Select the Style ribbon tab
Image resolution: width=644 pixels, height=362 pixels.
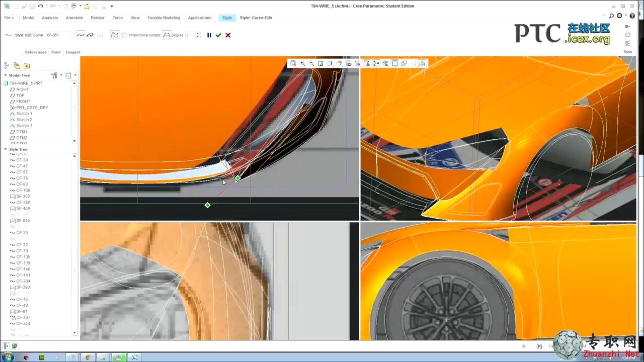pyautogui.click(x=227, y=18)
